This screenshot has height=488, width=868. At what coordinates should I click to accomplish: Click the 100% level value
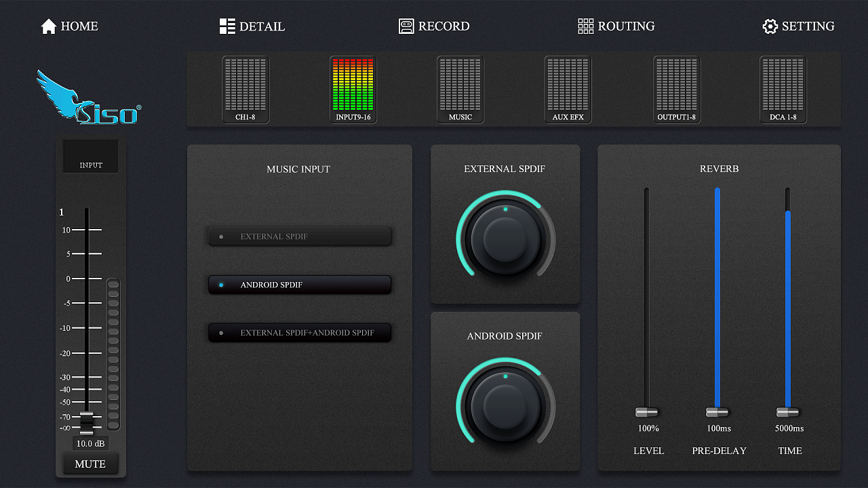point(648,428)
